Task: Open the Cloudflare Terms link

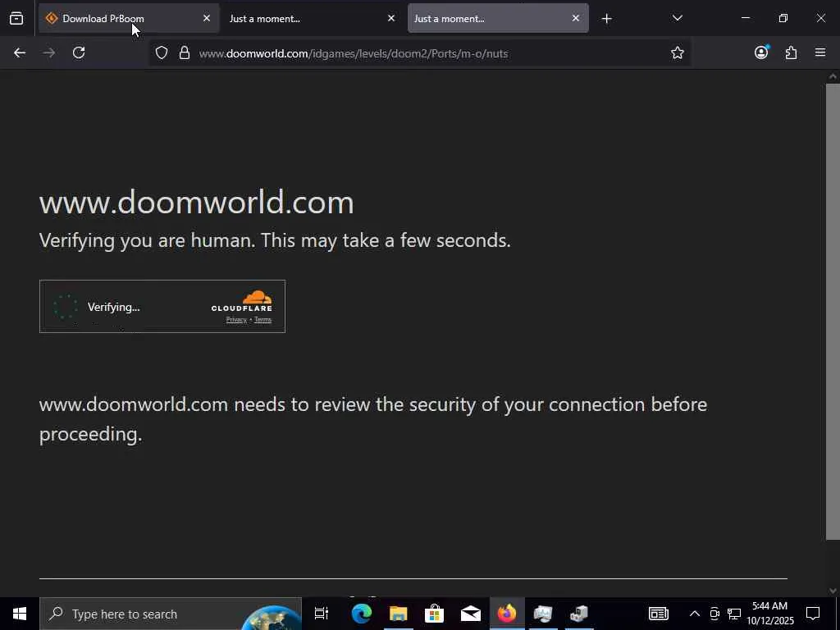Action: [x=262, y=320]
